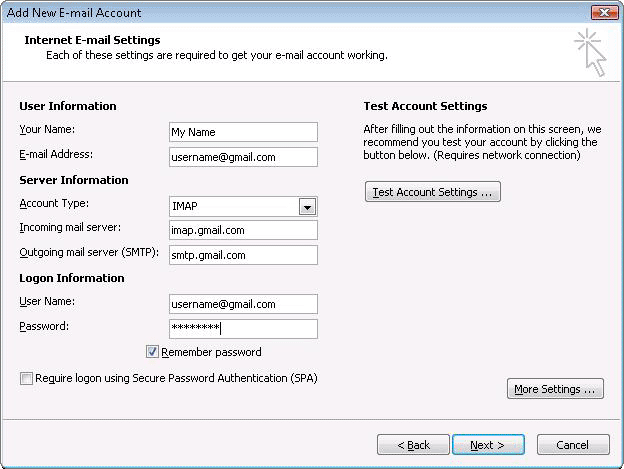Select the IMAP value in Account Type box
This screenshot has width=624, height=469.
pos(233,207)
